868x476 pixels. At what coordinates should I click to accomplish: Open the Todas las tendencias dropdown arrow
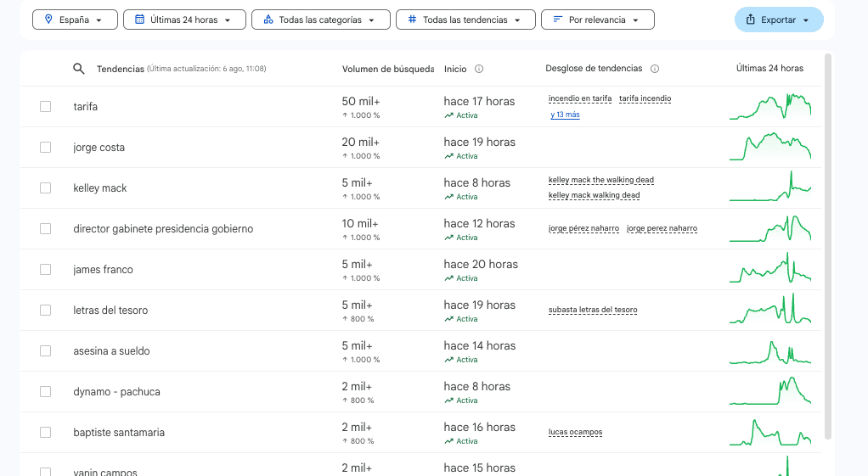517,20
